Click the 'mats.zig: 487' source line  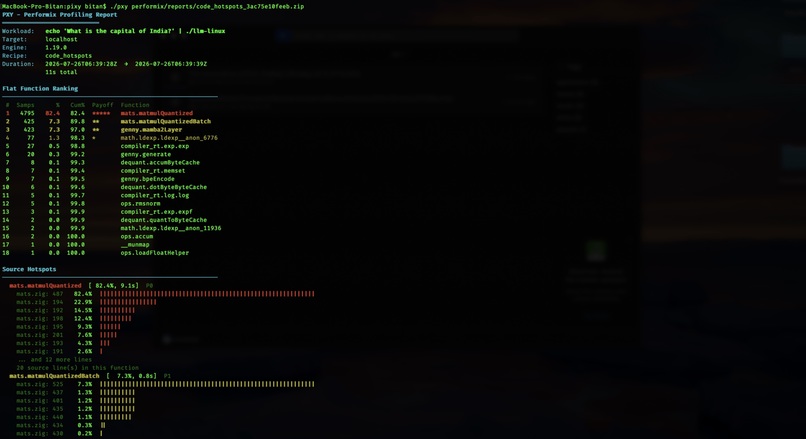click(x=40, y=294)
